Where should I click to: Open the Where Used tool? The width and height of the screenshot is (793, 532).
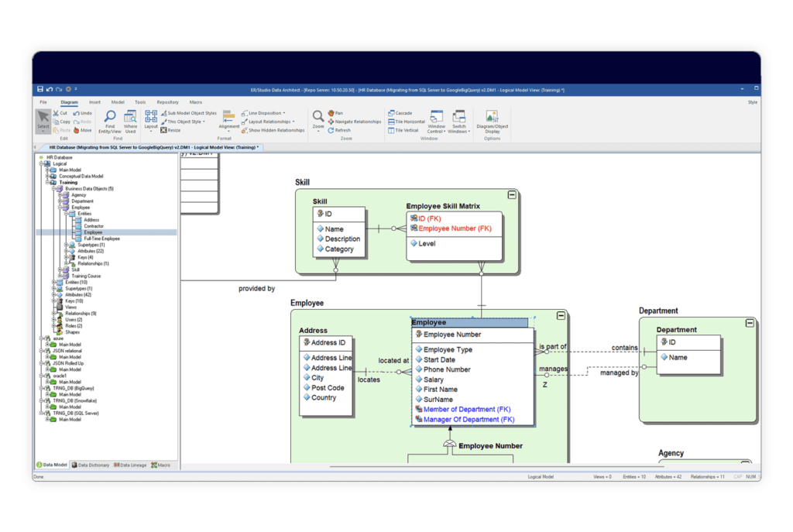[x=130, y=122]
